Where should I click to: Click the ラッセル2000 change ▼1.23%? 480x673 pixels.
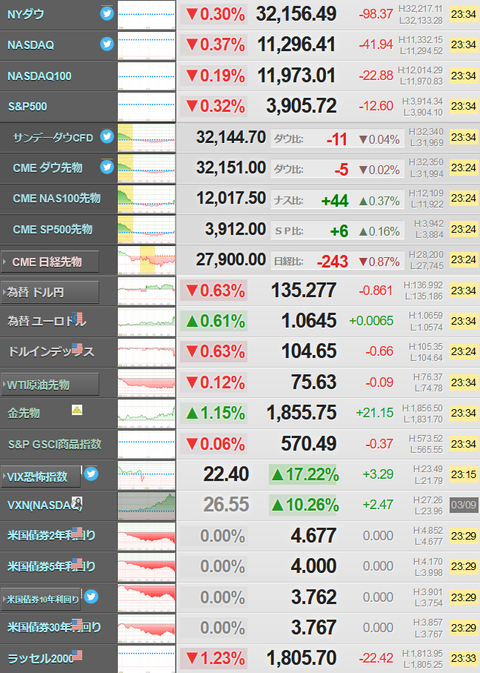pyautogui.click(x=214, y=658)
